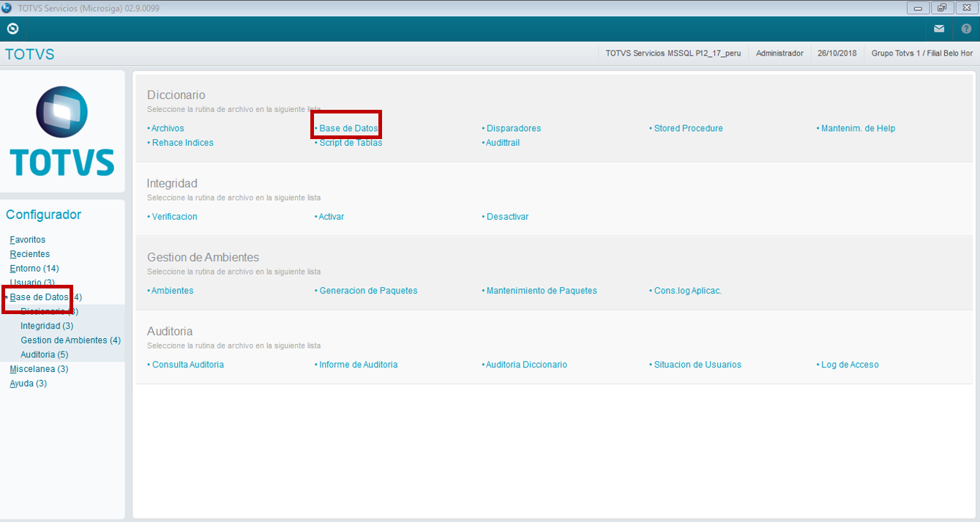
Task: Restore the application window
Action: pyautogui.click(x=942, y=8)
